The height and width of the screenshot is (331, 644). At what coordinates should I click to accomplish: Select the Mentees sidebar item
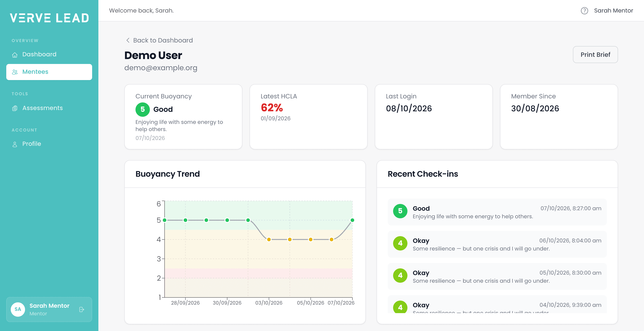[49, 72]
